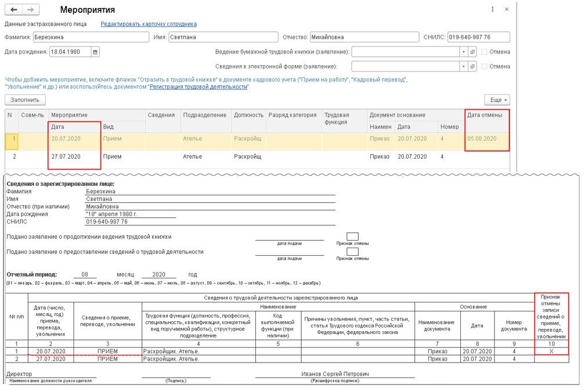The image size is (588, 391).
Task: Open calendar picker for date of birth
Action: coord(96,52)
